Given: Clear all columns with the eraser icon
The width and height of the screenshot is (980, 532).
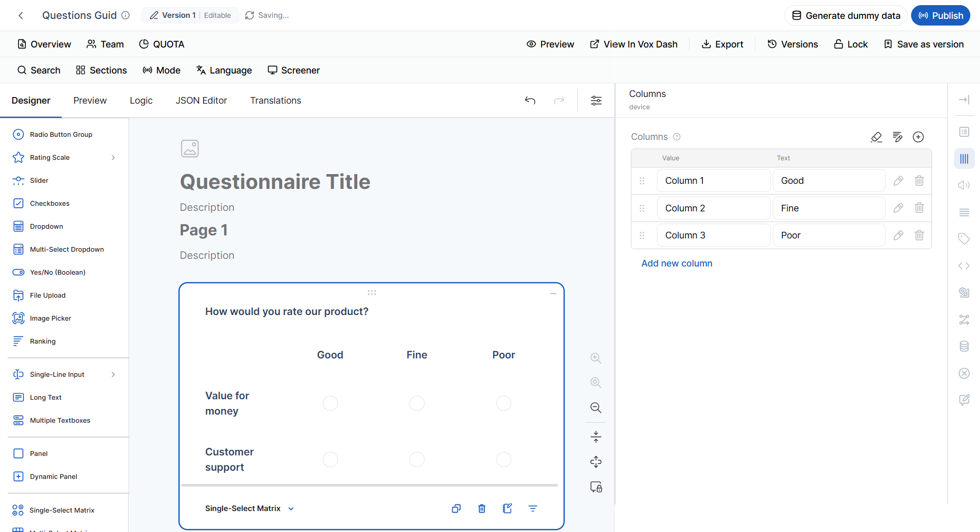Looking at the screenshot, I should click(876, 137).
